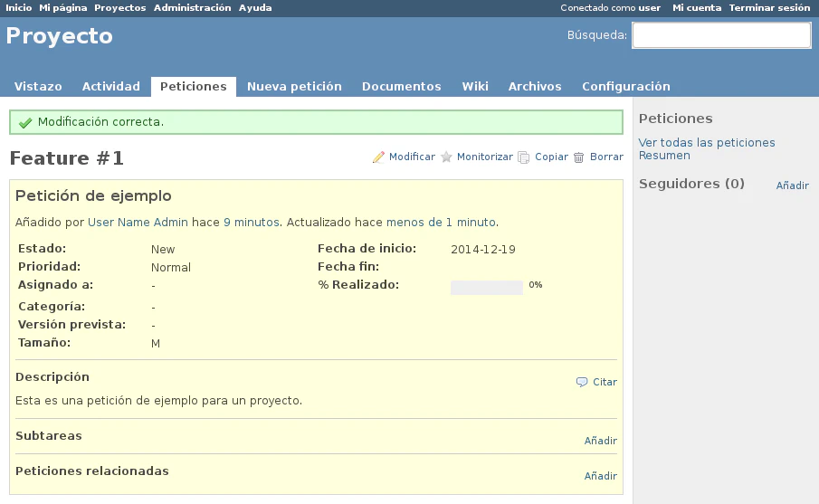Image resolution: width=819 pixels, height=504 pixels.
Task: Add a follower with Seguidores Añadir
Action: click(x=792, y=185)
